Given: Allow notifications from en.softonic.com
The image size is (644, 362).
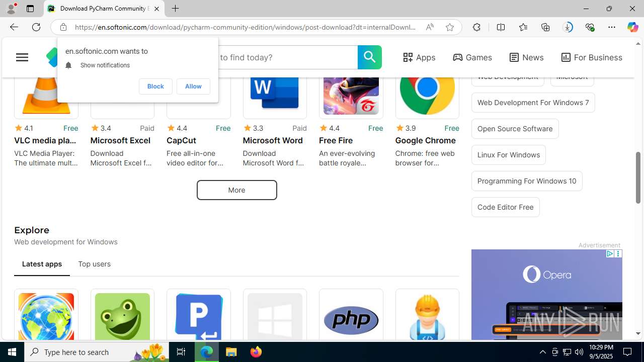Looking at the screenshot, I should point(193,86).
